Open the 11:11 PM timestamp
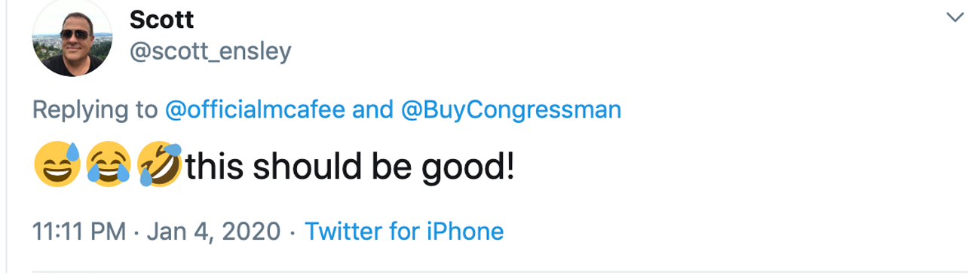The width and height of the screenshot is (980, 279). 79,231
